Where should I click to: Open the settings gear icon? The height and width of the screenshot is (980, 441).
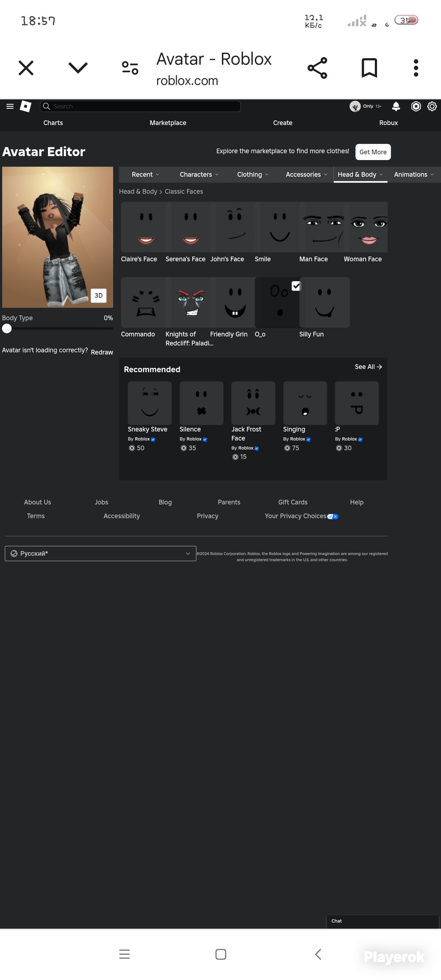tap(432, 106)
